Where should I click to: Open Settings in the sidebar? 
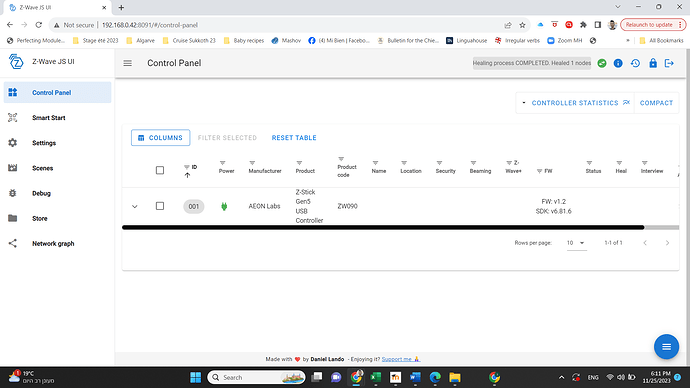click(57, 143)
